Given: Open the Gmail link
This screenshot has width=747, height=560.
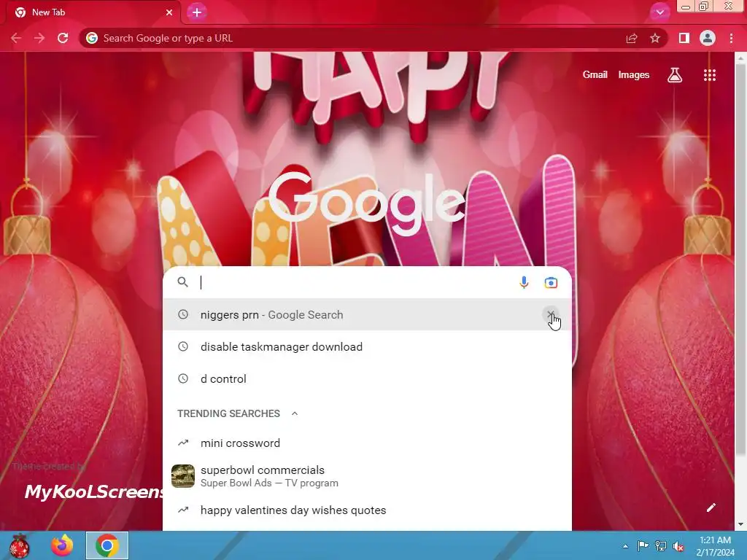Looking at the screenshot, I should click(595, 75).
